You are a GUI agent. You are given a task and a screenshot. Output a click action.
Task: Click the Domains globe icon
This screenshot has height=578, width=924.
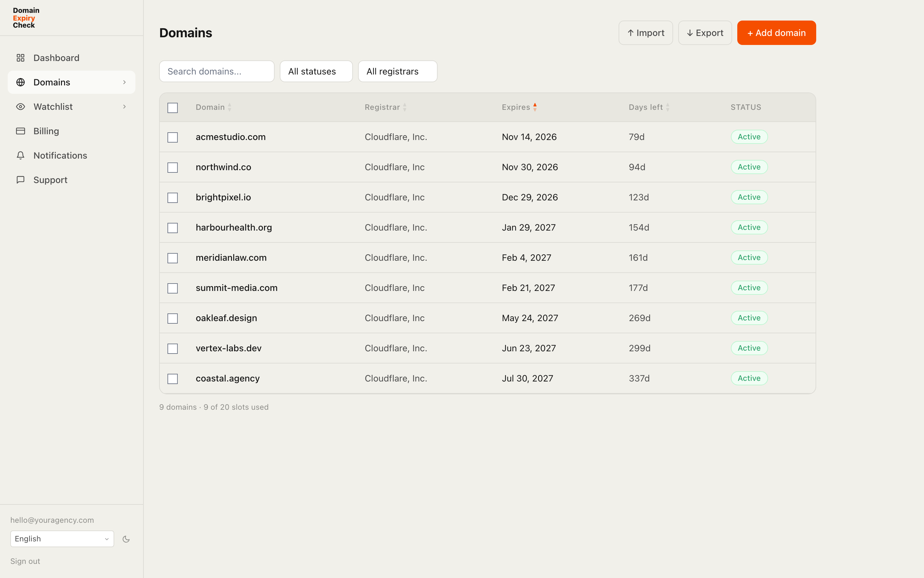(x=21, y=82)
